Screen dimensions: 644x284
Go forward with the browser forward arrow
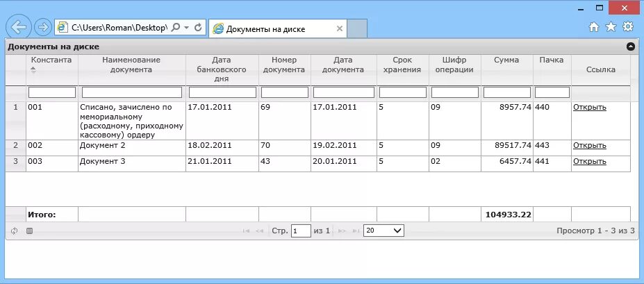pyautogui.click(x=42, y=28)
